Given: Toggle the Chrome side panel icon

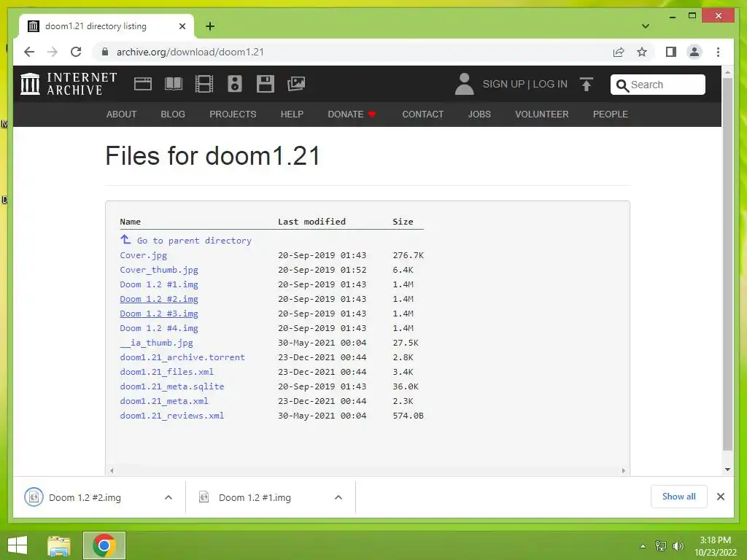Looking at the screenshot, I should click(x=671, y=52).
